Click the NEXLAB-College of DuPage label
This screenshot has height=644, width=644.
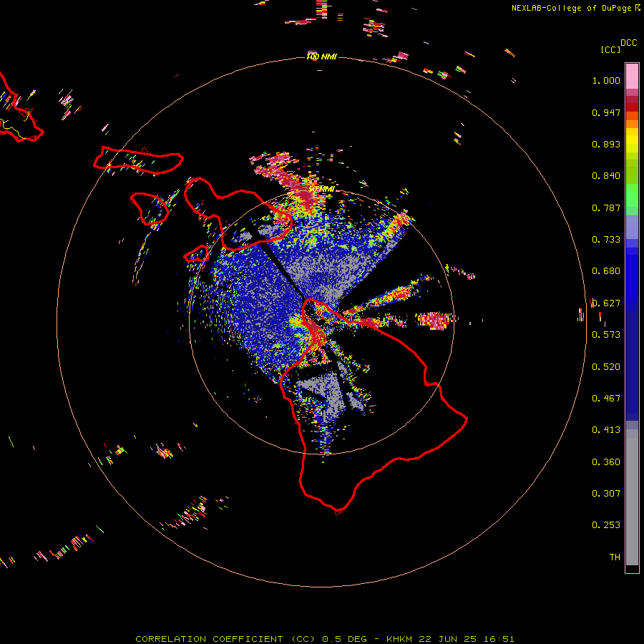pyautogui.click(x=571, y=8)
